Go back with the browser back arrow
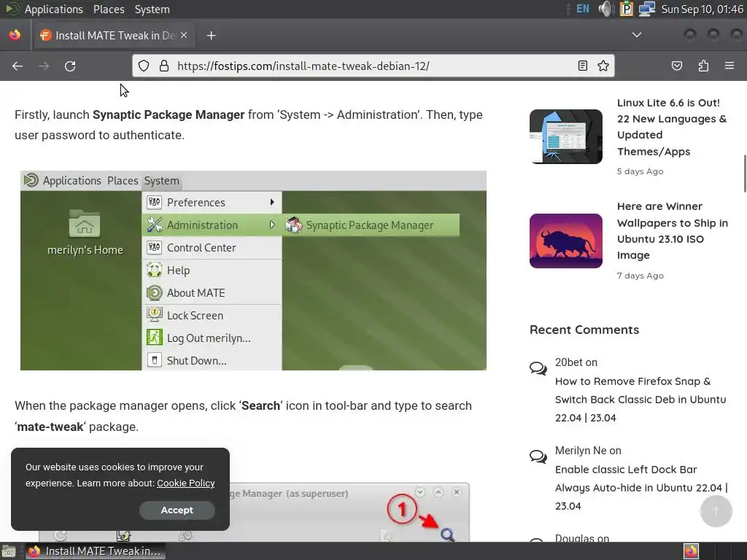Viewport: 747px width, 560px height. [18, 66]
